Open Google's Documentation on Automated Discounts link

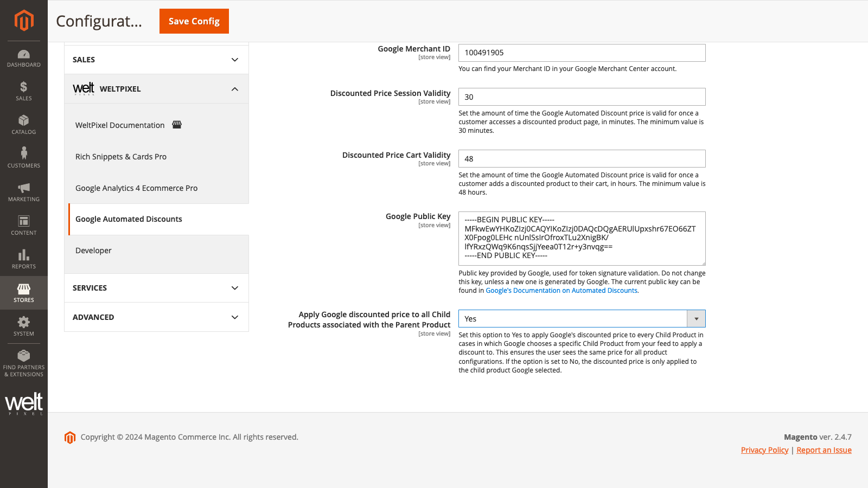[x=561, y=291]
